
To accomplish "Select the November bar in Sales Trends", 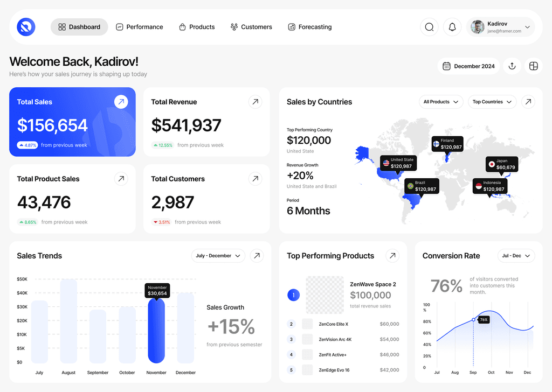I will coord(156,331).
